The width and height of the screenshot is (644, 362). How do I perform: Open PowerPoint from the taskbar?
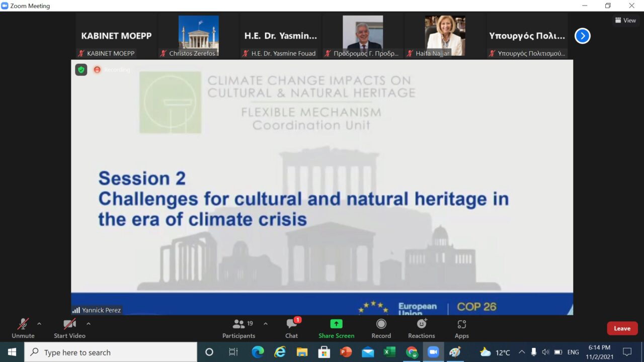[346, 352]
